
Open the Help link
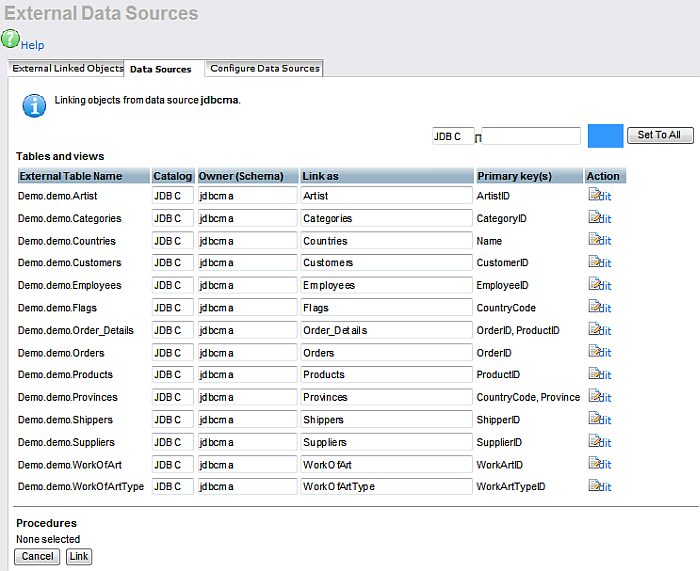[33, 45]
